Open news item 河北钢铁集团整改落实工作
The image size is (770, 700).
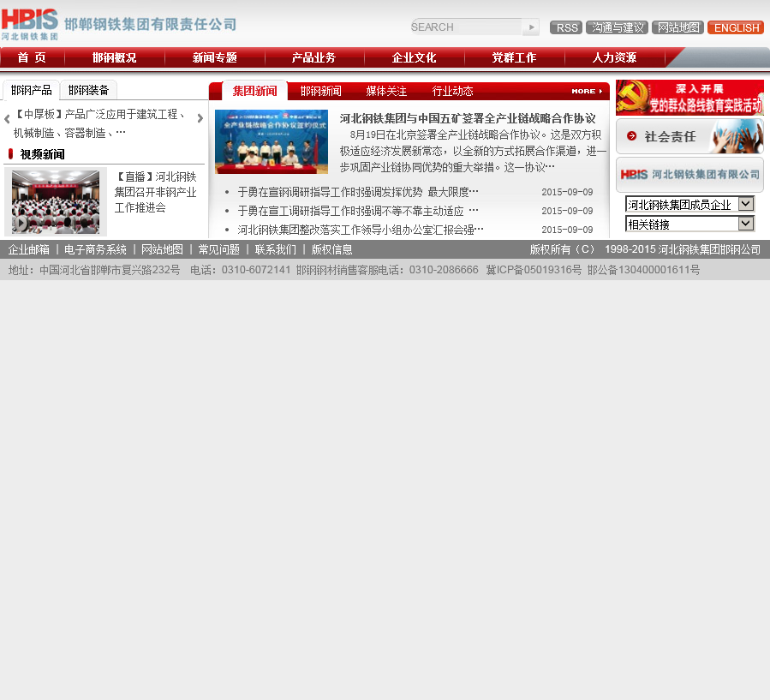tap(361, 230)
